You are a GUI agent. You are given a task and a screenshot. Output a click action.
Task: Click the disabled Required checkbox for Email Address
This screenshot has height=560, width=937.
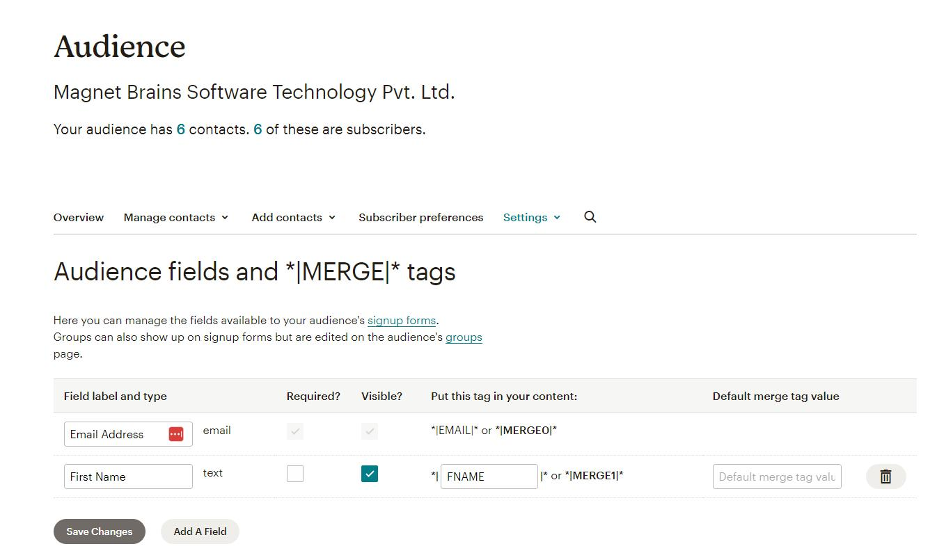pyautogui.click(x=295, y=431)
